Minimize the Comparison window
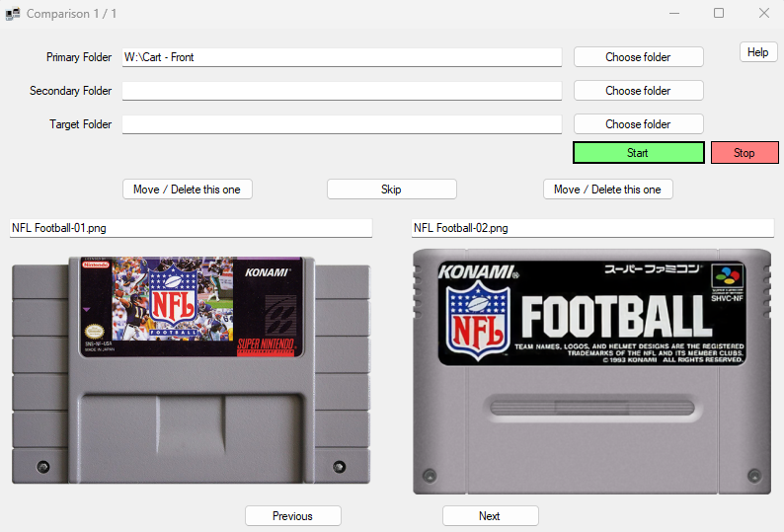 674,14
